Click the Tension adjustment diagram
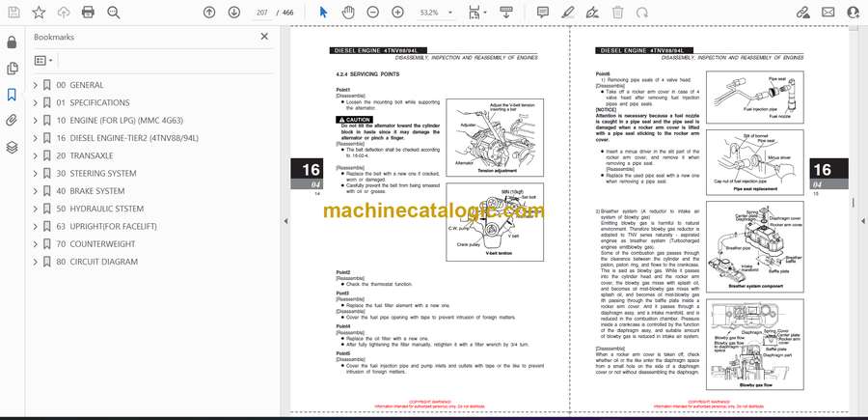Screen dimensions: 868x420 tap(495, 137)
